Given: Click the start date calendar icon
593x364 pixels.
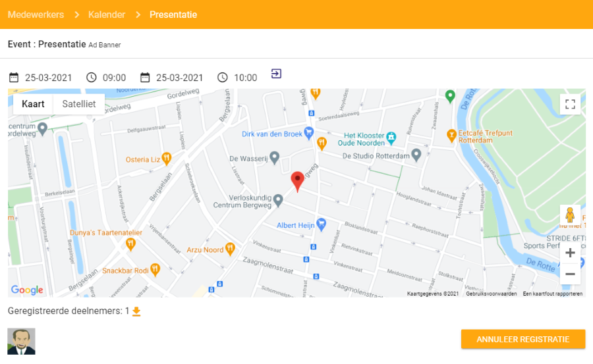Looking at the screenshot, I should [14, 78].
